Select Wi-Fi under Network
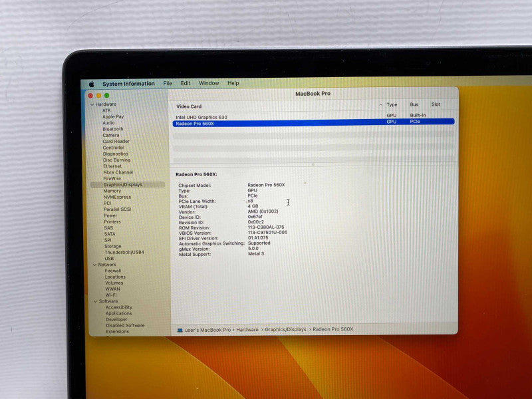The image size is (532, 399). coord(111,295)
